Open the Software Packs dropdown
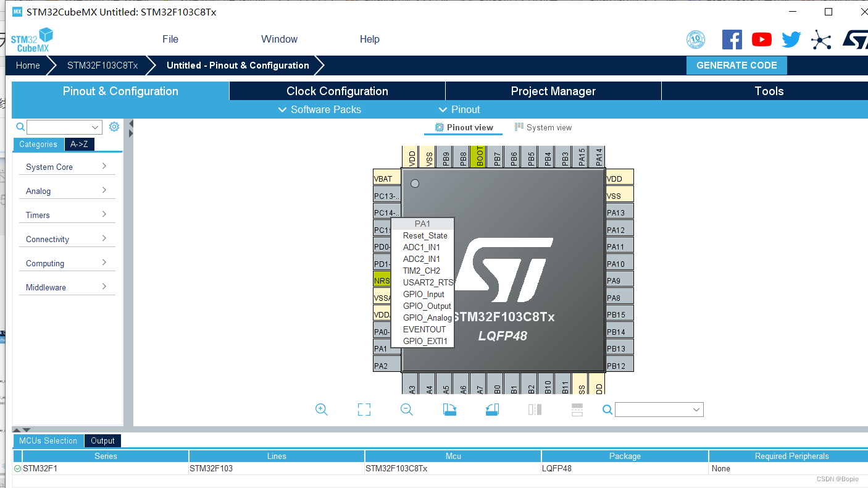Viewport: 868px width, 488px height. [x=319, y=109]
